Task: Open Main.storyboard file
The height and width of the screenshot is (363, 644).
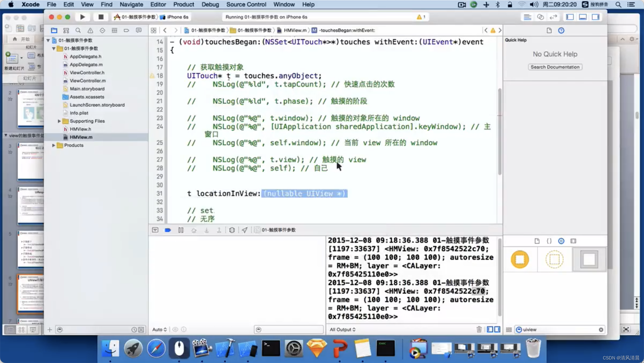Action: 87,89
